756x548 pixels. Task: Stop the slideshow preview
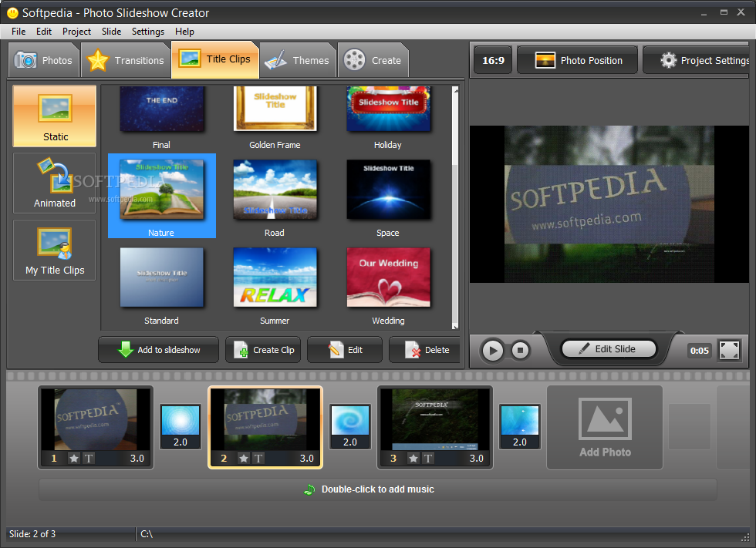pyautogui.click(x=520, y=350)
